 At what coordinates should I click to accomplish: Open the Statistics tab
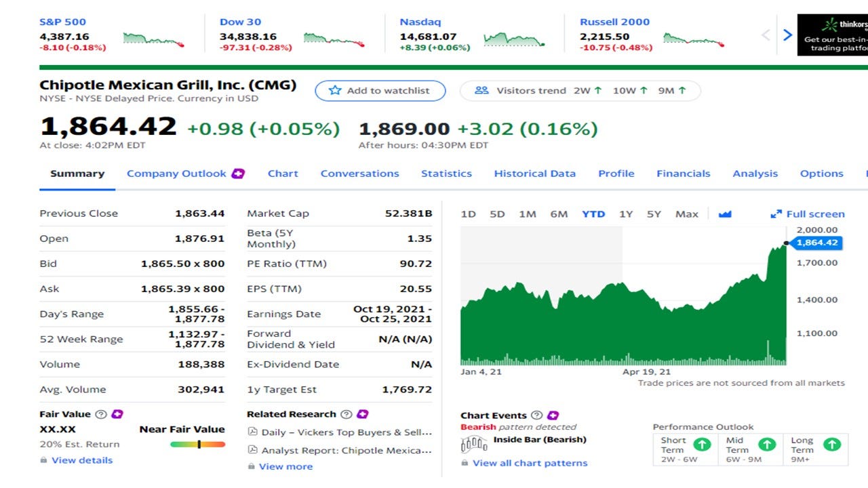pos(446,174)
